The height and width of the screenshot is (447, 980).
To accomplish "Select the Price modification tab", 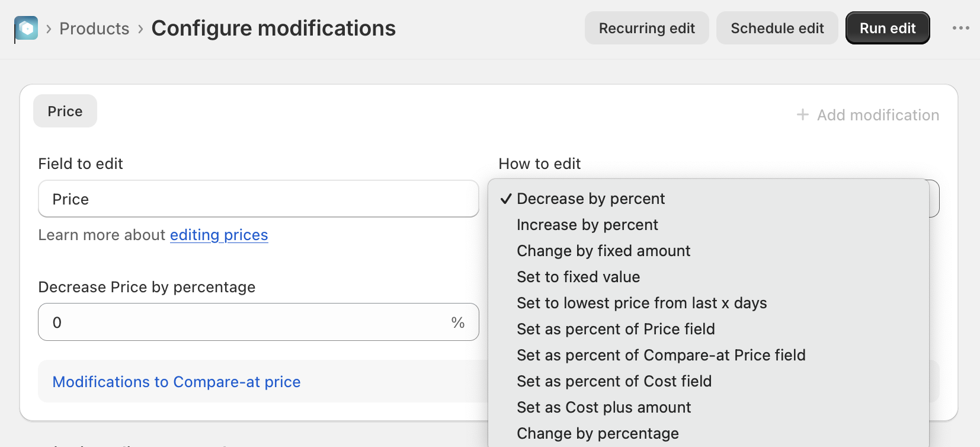I will 65,111.
